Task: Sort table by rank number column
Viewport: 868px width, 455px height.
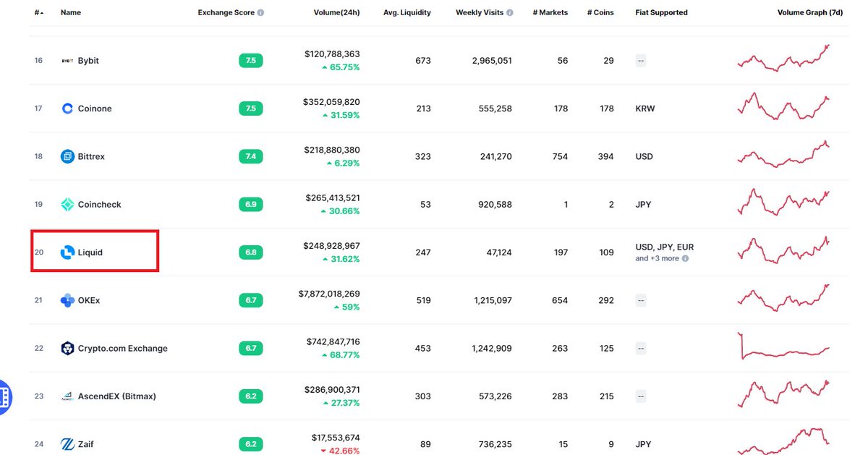Action: click(x=38, y=12)
